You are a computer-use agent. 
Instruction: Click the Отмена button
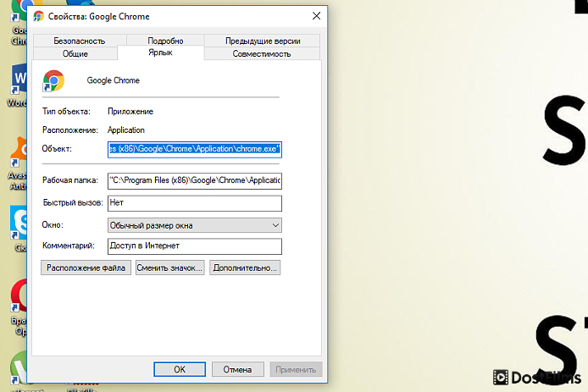click(x=238, y=369)
